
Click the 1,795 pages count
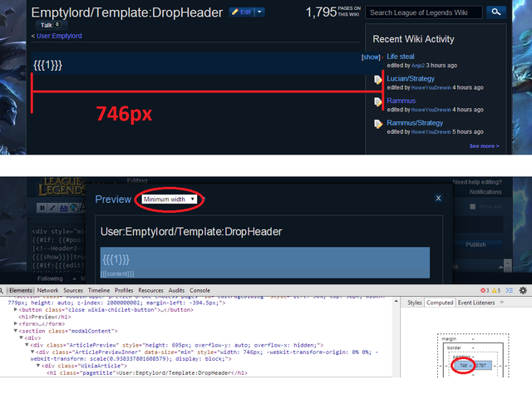(x=321, y=12)
